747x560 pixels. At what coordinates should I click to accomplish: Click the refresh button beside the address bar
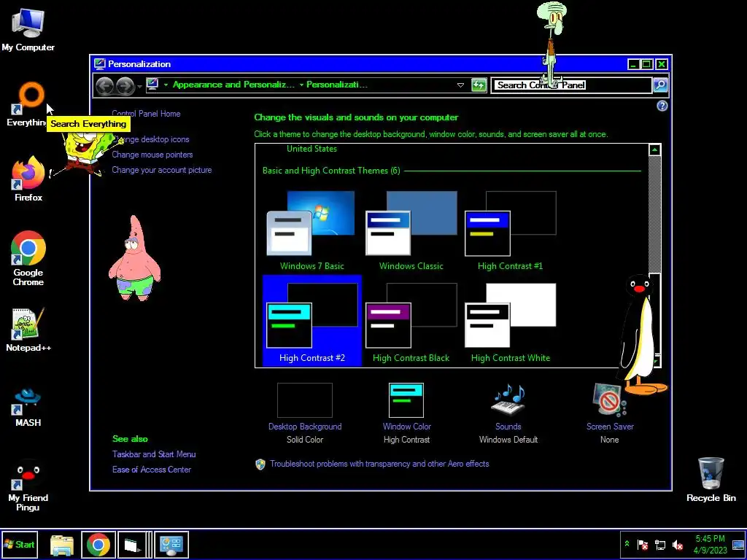(479, 85)
